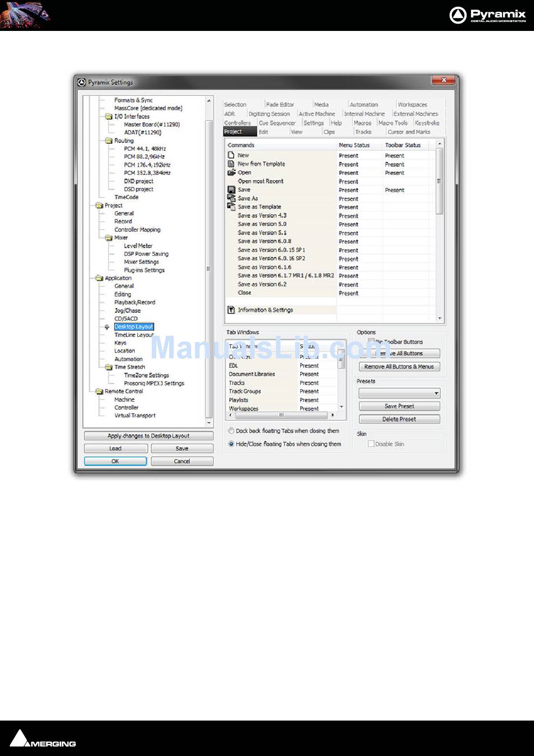Switch to the Digitizing Session tab
The height and width of the screenshot is (756, 534).
269,114
